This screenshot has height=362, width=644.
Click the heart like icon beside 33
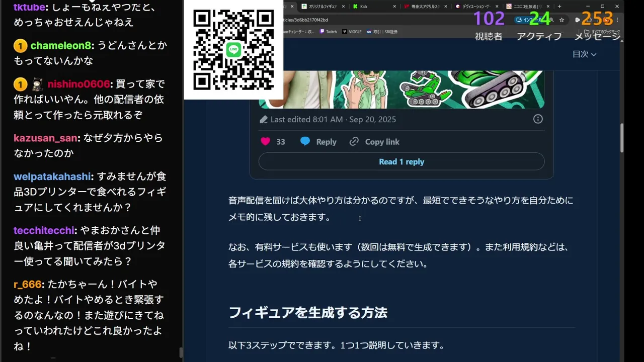click(x=265, y=142)
